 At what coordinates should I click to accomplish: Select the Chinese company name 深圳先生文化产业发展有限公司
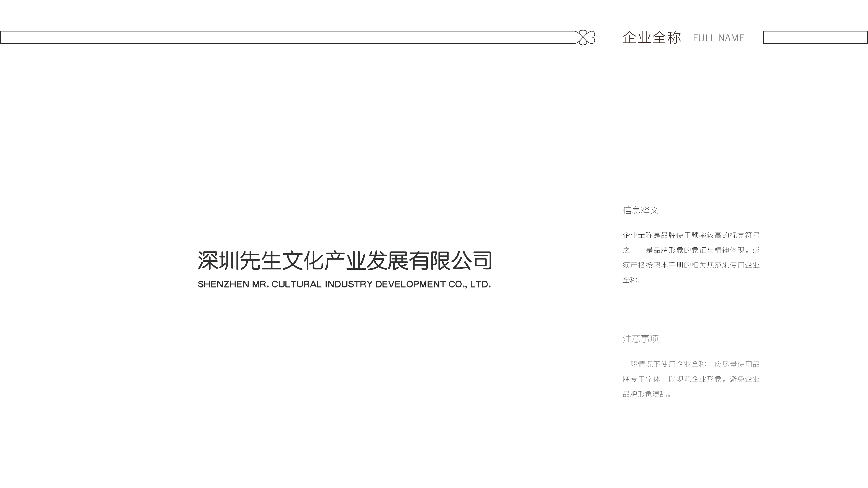tap(344, 260)
